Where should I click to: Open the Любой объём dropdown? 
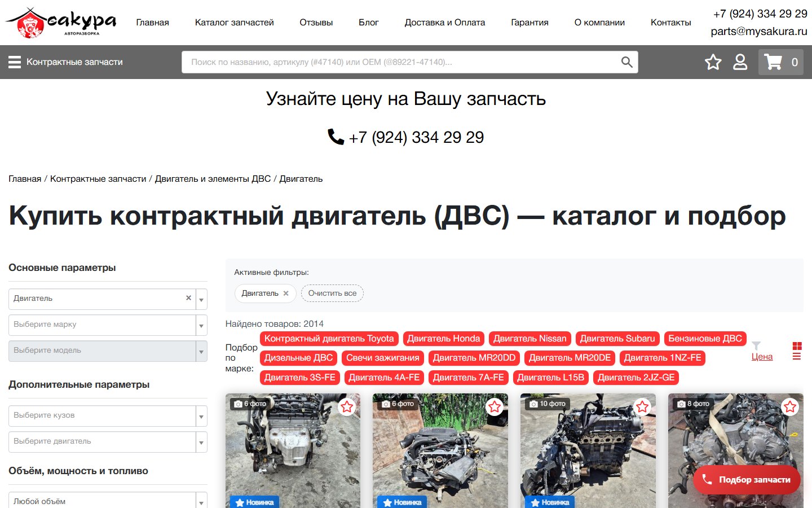(108, 501)
